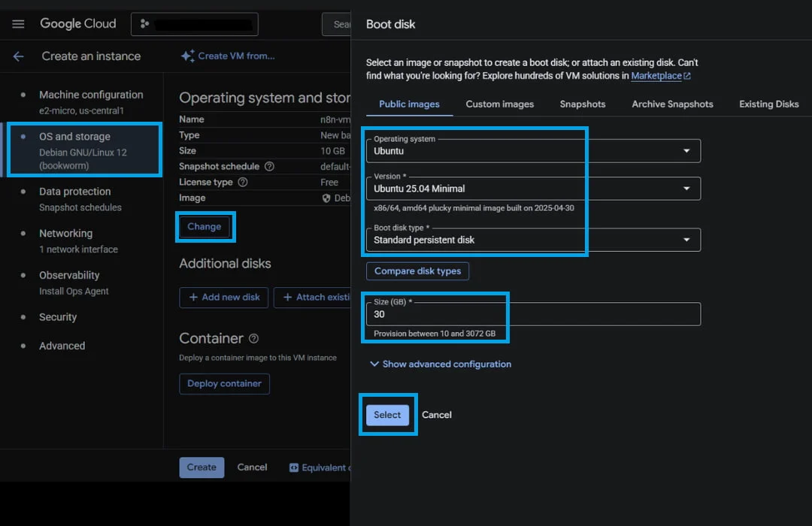Switch to Custom images tab
The height and width of the screenshot is (526, 812).
(x=499, y=104)
